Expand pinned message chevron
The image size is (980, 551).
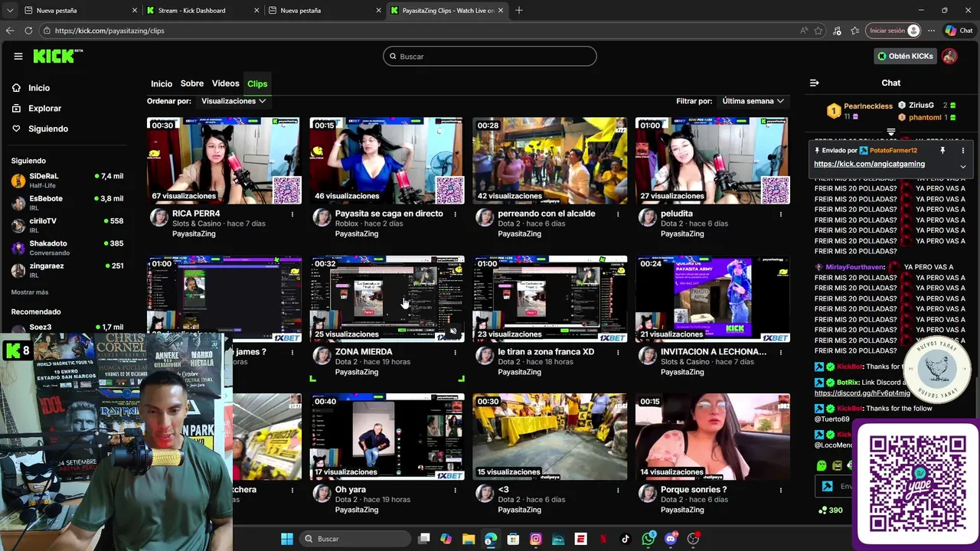click(x=962, y=166)
